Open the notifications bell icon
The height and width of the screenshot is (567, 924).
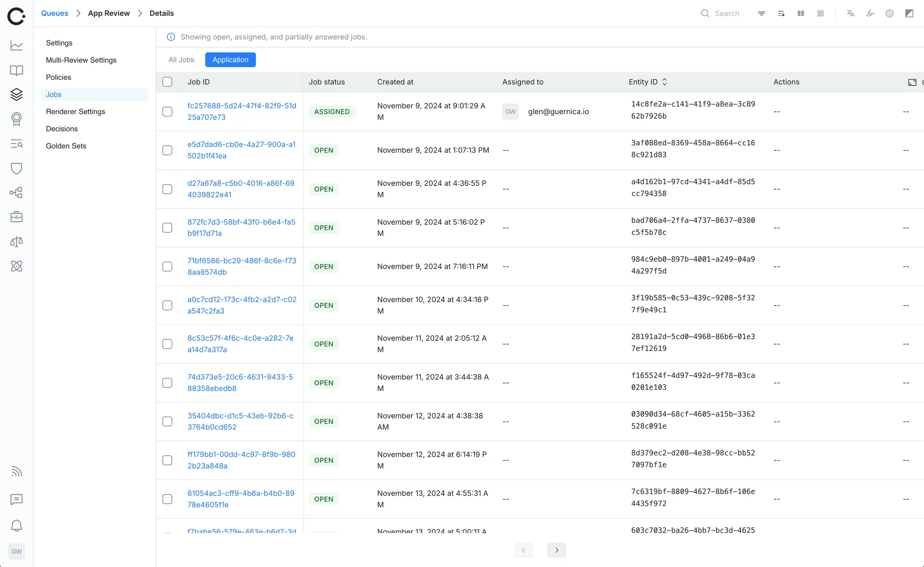17,525
